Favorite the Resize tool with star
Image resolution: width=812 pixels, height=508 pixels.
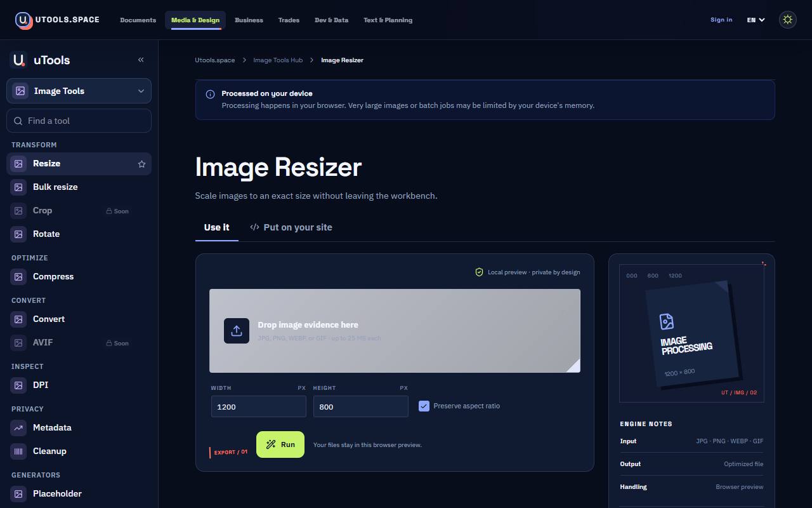(x=141, y=164)
